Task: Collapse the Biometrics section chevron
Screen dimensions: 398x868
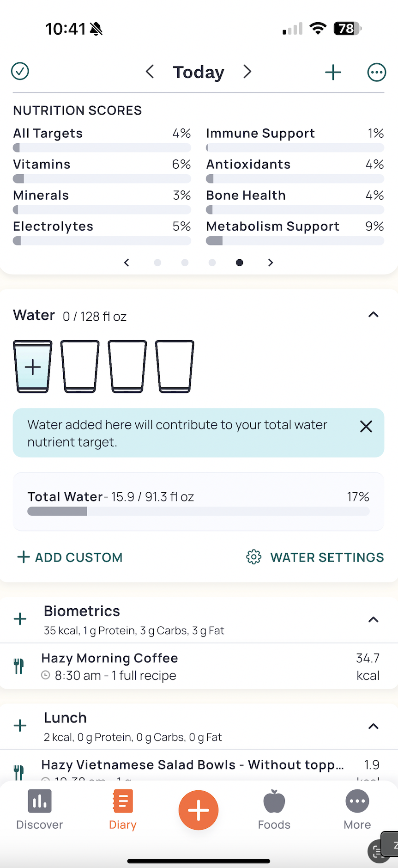Action: click(373, 619)
